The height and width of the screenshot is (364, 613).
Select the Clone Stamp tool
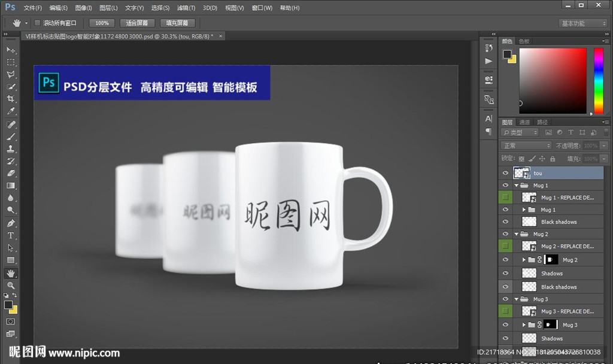(x=11, y=148)
